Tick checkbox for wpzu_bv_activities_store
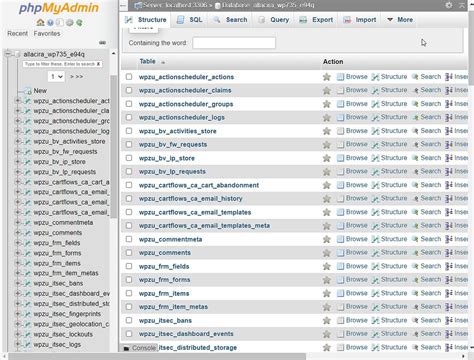Screen dimensions: 474x360 [129, 131]
